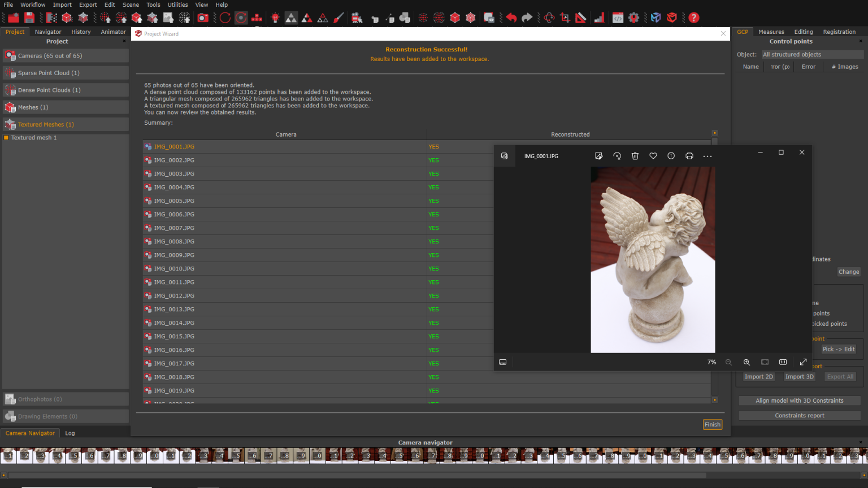This screenshot has width=868, height=488.
Task: Click the Undo icon in the toolbar
Action: pos(511,18)
